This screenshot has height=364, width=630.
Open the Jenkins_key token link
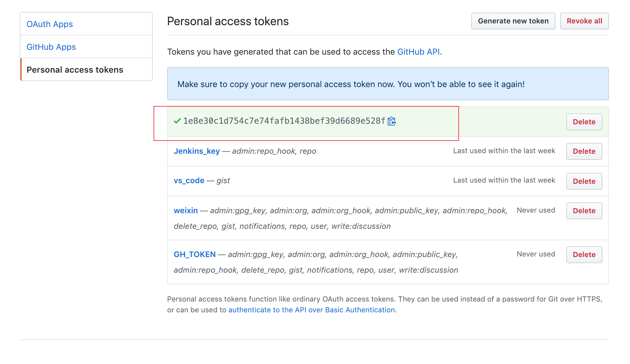(x=197, y=151)
